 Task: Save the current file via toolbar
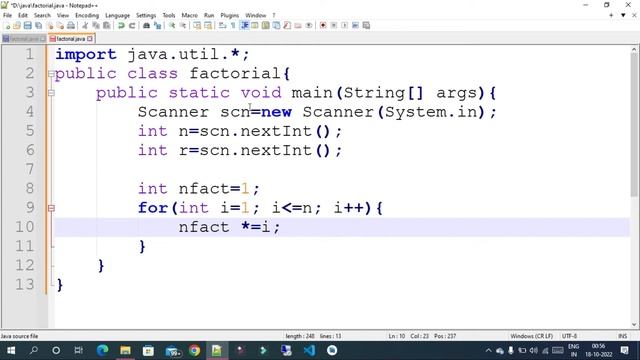pos(28,25)
